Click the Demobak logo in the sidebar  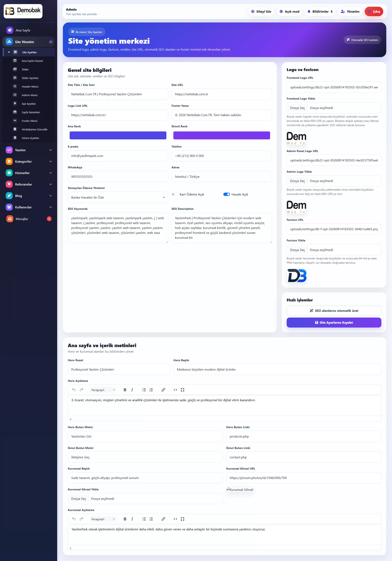(x=23, y=11)
